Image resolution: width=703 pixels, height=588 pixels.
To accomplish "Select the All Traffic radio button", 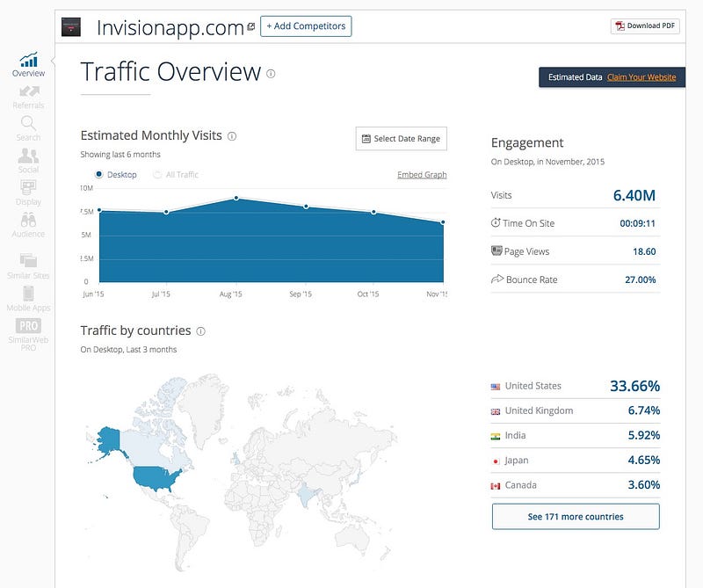I will [157, 175].
